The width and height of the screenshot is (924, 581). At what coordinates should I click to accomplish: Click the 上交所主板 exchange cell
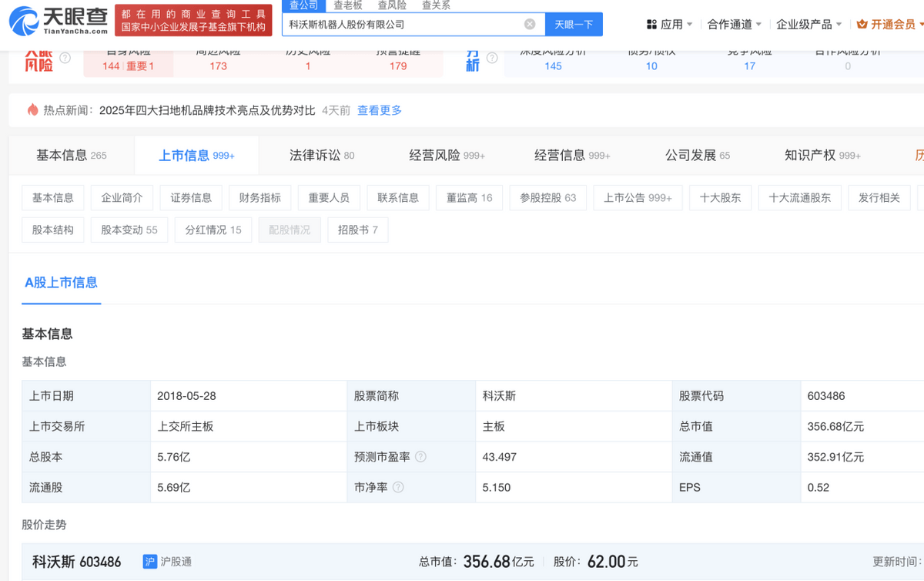click(x=186, y=426)
